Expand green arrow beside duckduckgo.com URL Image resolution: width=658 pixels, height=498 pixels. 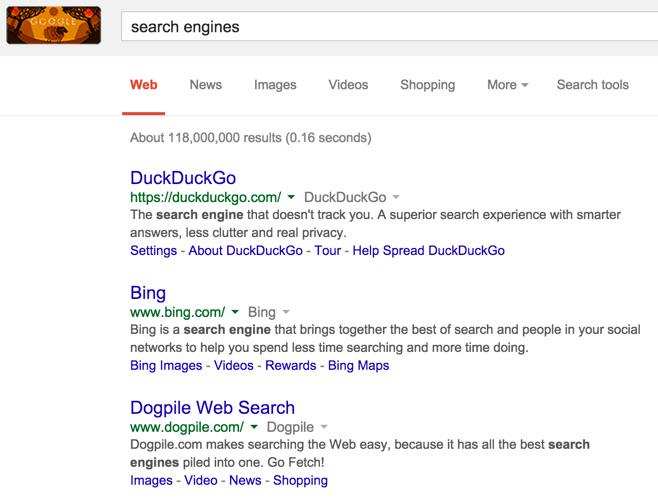click(291, 197)
